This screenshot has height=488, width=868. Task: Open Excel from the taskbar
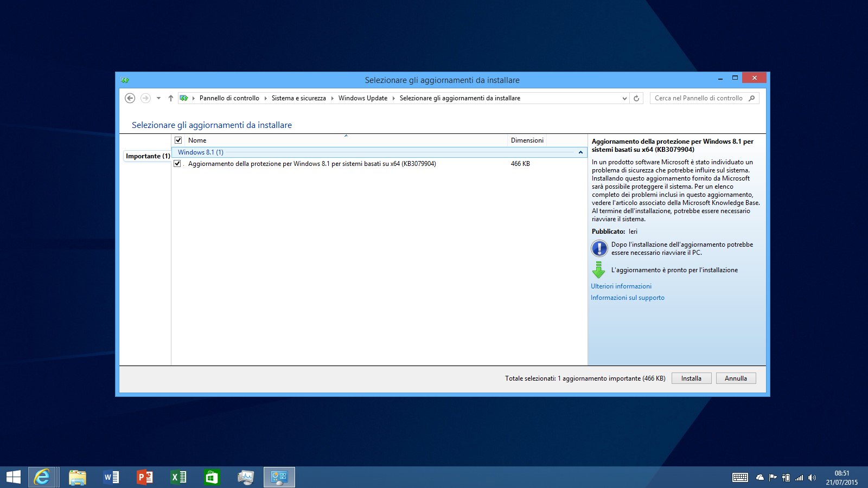click(178, 477)
